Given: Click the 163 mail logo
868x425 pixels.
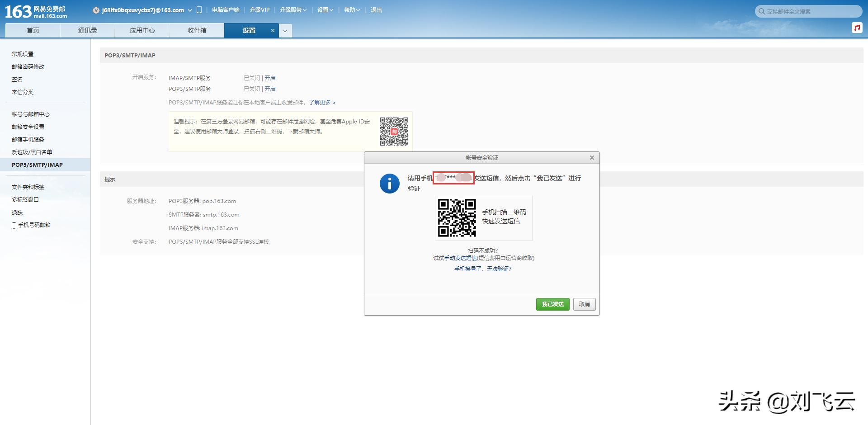Looking at the screenshot, I should click(36, 12).
